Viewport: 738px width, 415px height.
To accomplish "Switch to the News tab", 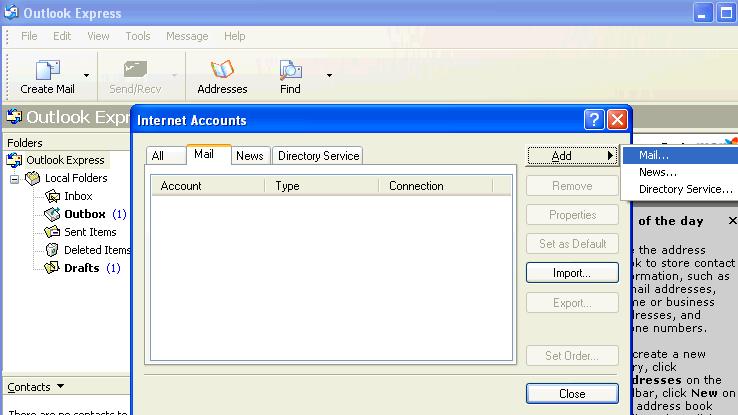I will 250,156.
